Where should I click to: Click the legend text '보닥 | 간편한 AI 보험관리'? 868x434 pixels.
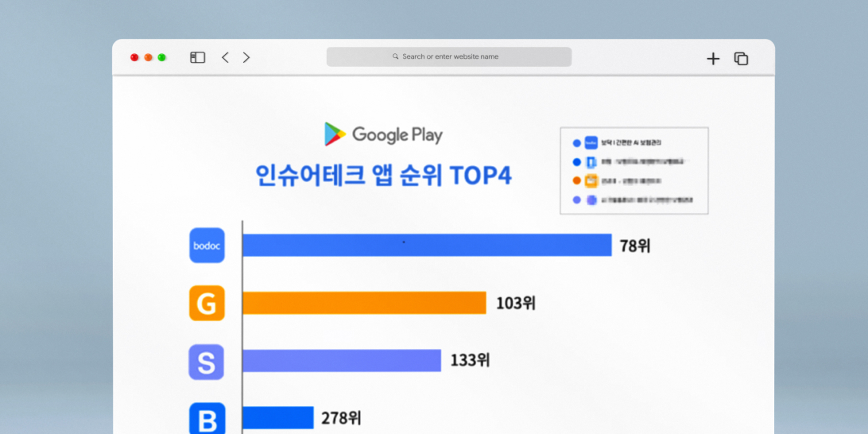click(632, 143)
